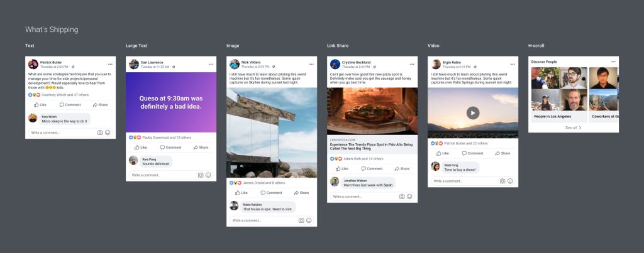Viewport: 644px width, 253px height.
Task: Share Patrick Butler's text post
Action: (x=100, y=105)
